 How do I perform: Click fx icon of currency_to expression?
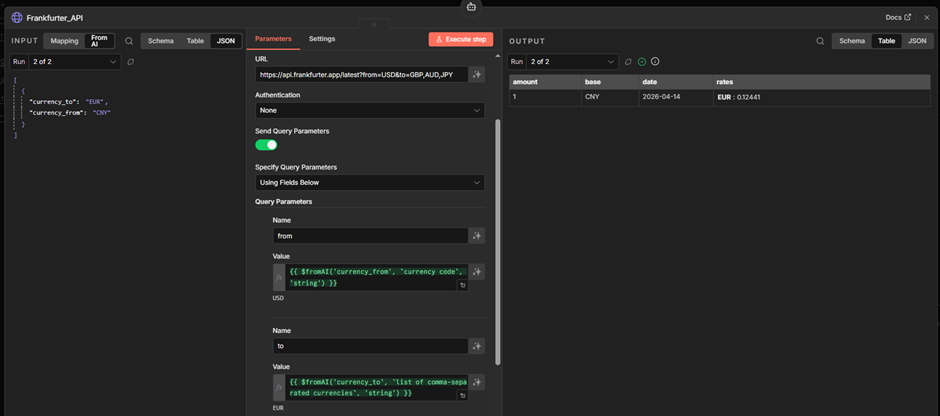click(x=279, y=387)
